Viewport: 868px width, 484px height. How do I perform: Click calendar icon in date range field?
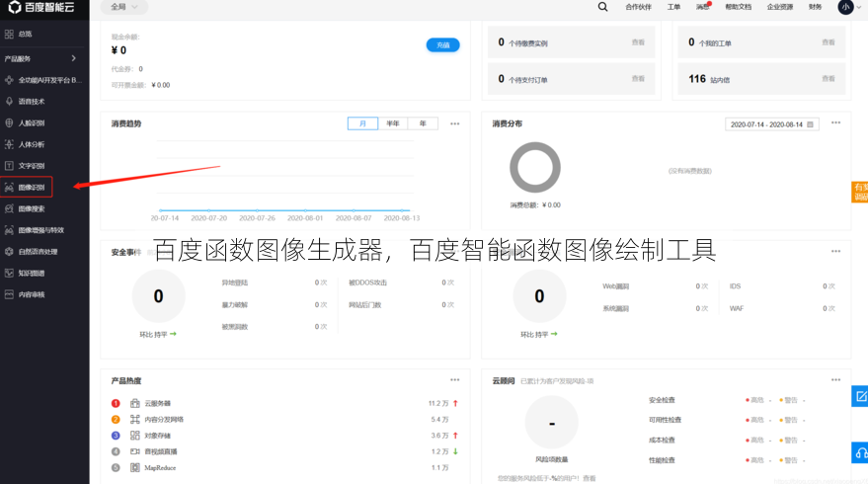(810, 124)
